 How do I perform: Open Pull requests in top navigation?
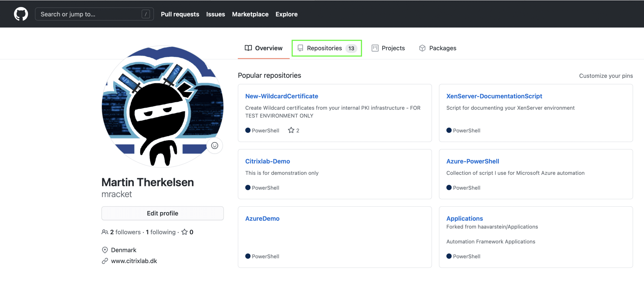[x=180, y=14]
